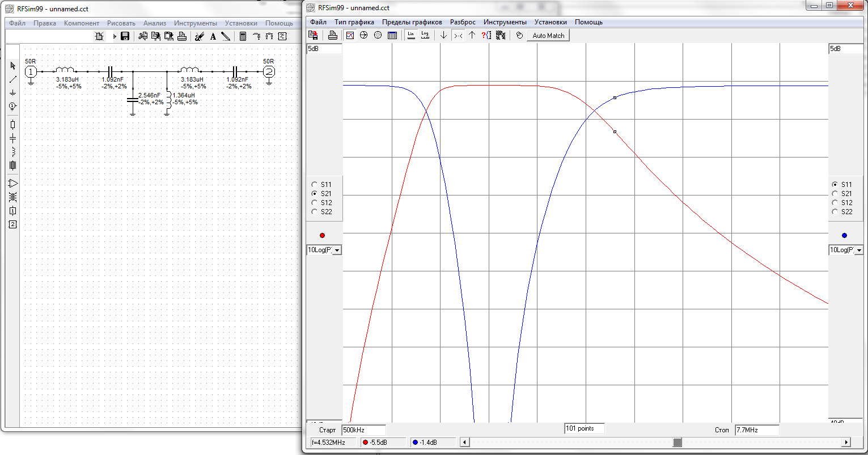The width and height of the screenshot is (868, 455).
Task: Select right axis S21 radio button
Action: click(x=835, y=194)
